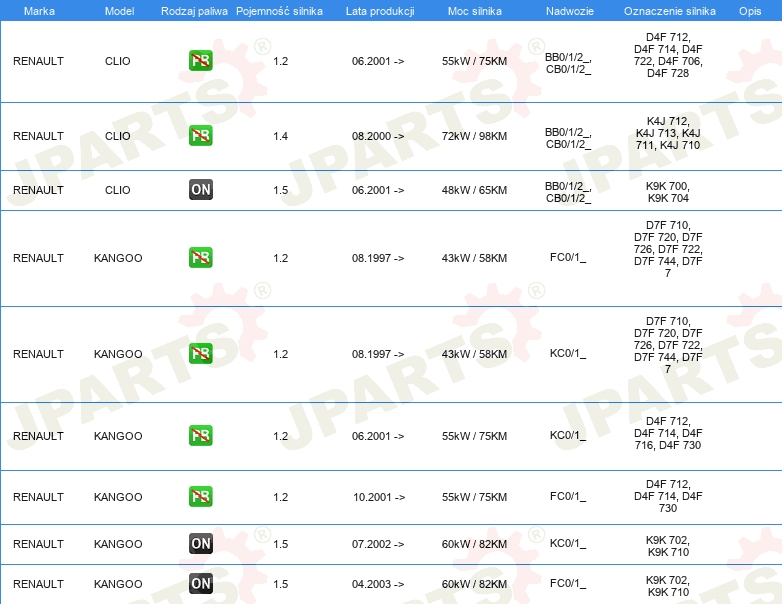
Task: Click KANGOO in the 04.2003 row
Action: point(118,584)
